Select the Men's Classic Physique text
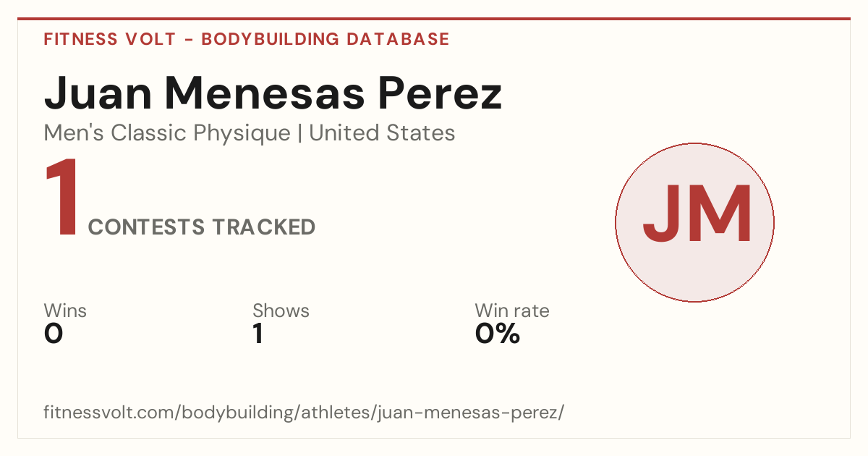 point(167,133)
